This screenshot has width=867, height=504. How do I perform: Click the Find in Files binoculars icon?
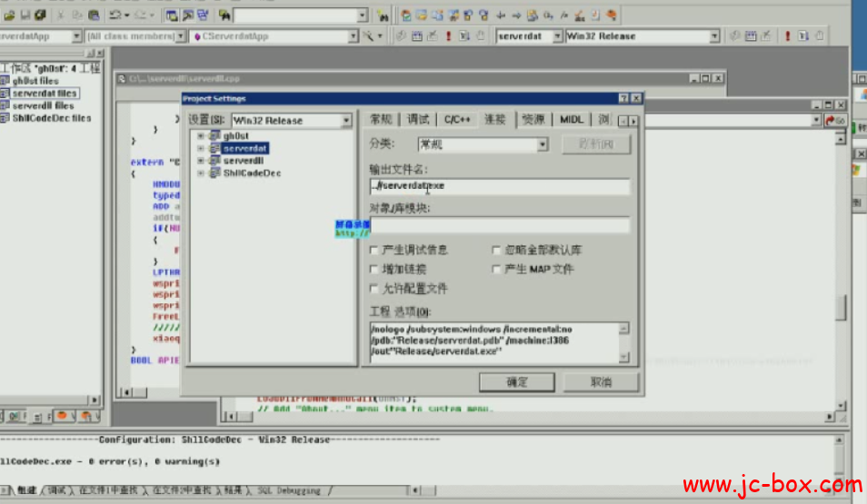(x=383, y=15)
